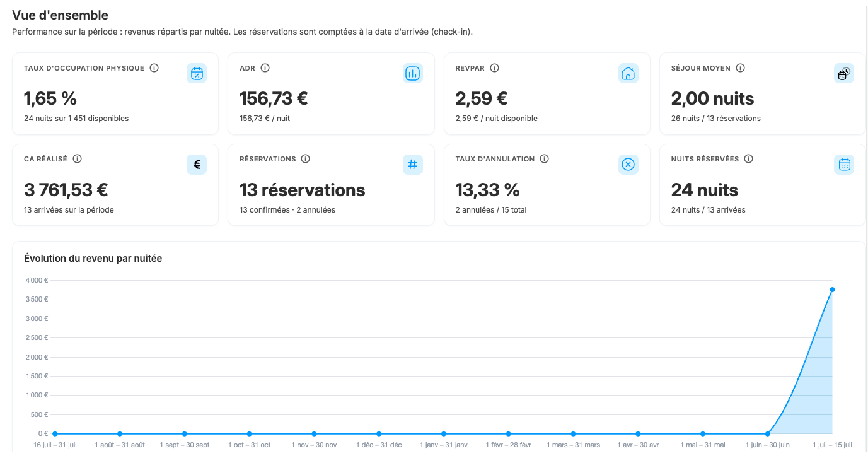Select the 1 mars – 31 mars data point
This screenshot has height=463, width=868.
(573, 434)
